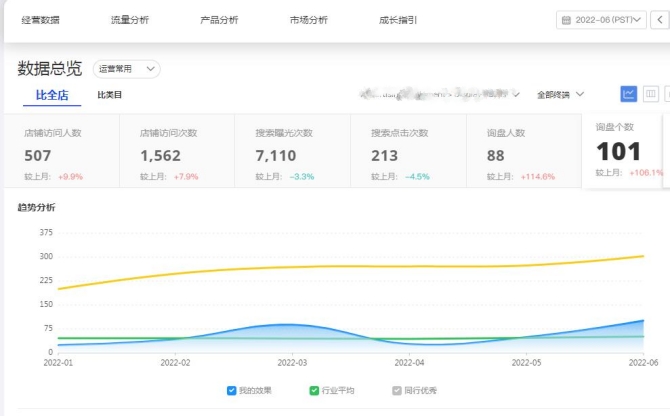Switch to table view icon
The width and height of the screenshot is (670, 416).
tap(651, 94)
